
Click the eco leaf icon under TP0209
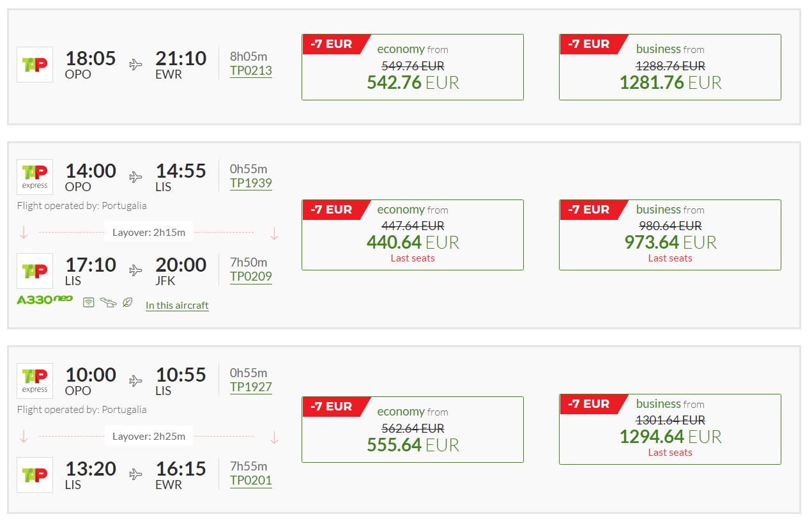coord(128,302)
